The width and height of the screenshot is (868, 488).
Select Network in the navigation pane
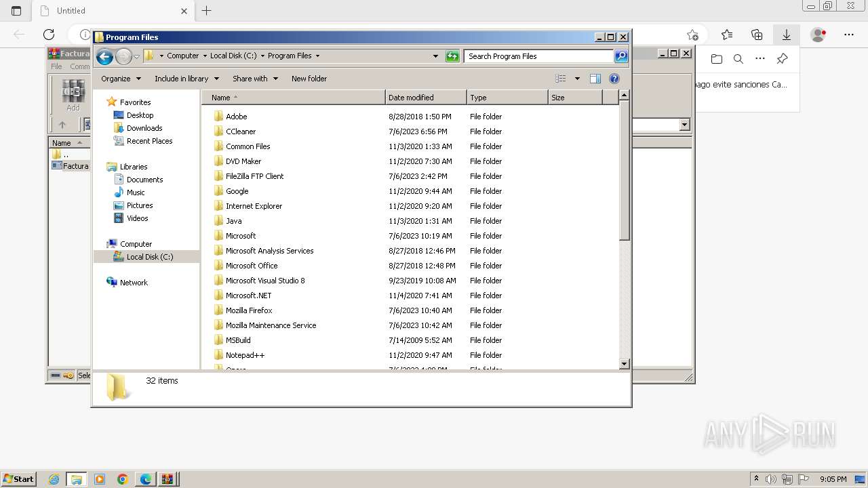(x=134, y=283)
